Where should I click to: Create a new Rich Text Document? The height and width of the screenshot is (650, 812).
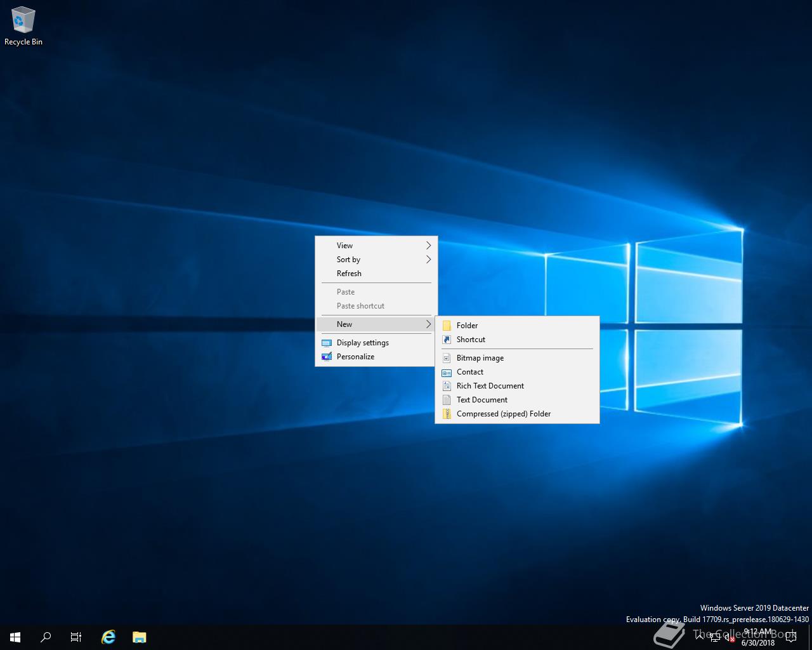[517, 386]
